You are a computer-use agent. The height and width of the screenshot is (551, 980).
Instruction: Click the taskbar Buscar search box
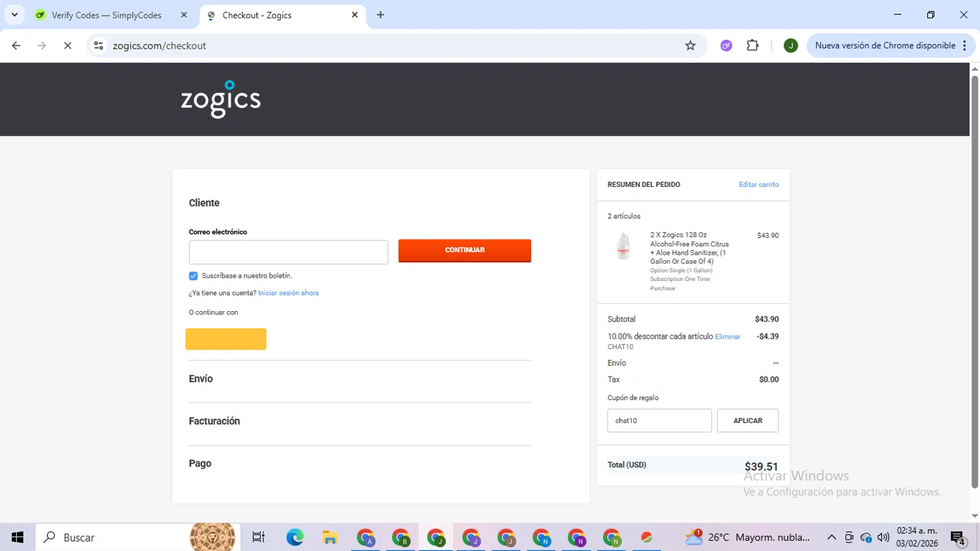click(137, 537)
